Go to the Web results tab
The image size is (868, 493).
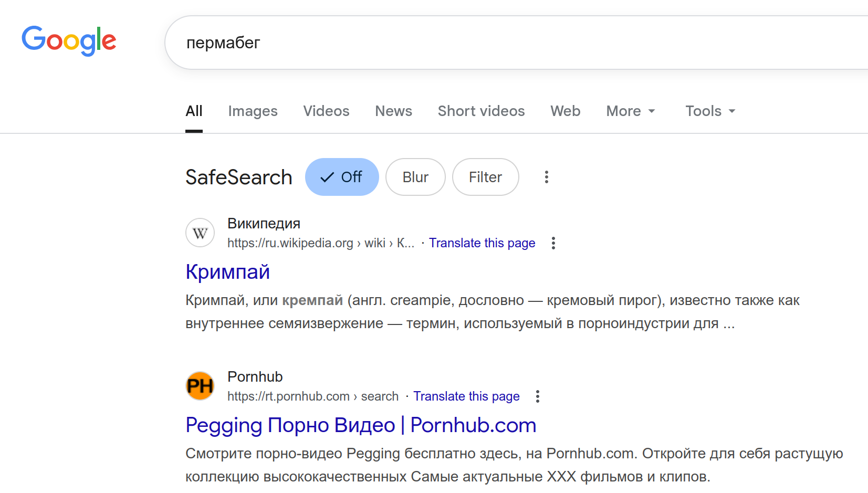[565, 111]
